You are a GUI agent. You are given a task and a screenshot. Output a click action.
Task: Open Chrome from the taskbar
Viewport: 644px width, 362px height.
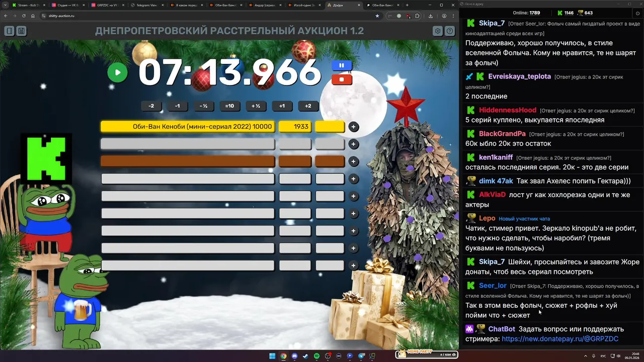point(283,356)
